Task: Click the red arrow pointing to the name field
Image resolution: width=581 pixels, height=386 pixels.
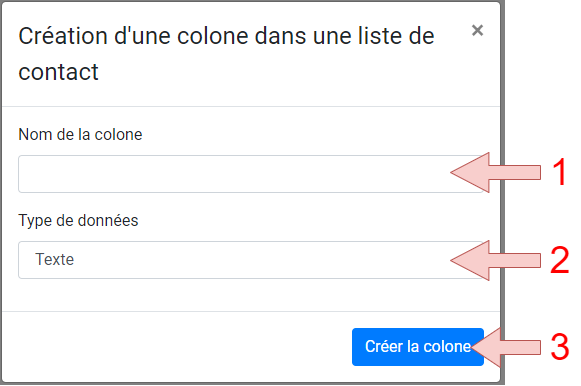Action: tap(495, 172)
